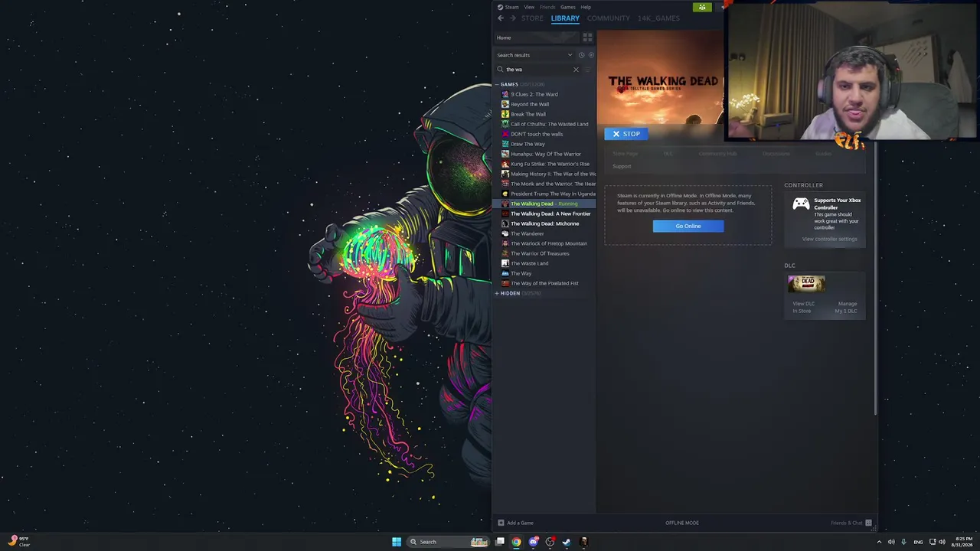Open the Games menu
Viewport: 980px width, 551px height.
pos(568,7)
